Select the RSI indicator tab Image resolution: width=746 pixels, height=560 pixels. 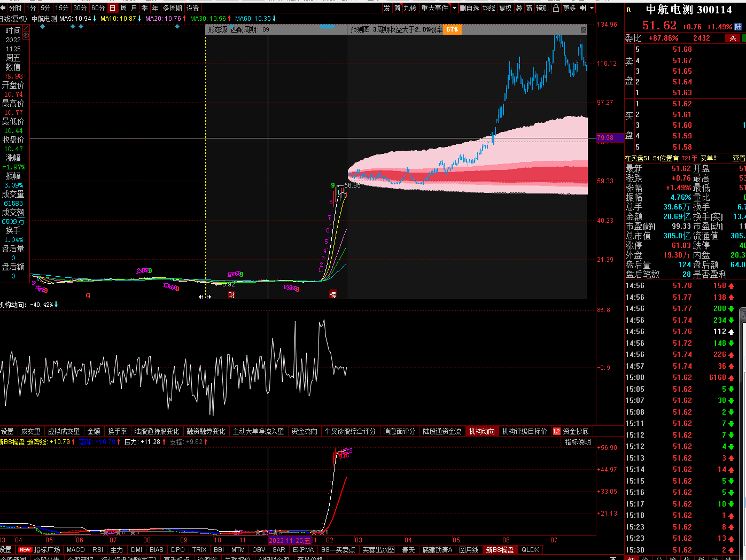pos(98,549)
